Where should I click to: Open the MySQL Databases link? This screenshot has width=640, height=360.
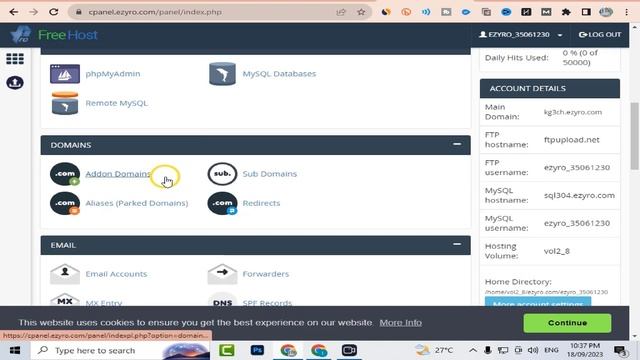pos(279,74)
